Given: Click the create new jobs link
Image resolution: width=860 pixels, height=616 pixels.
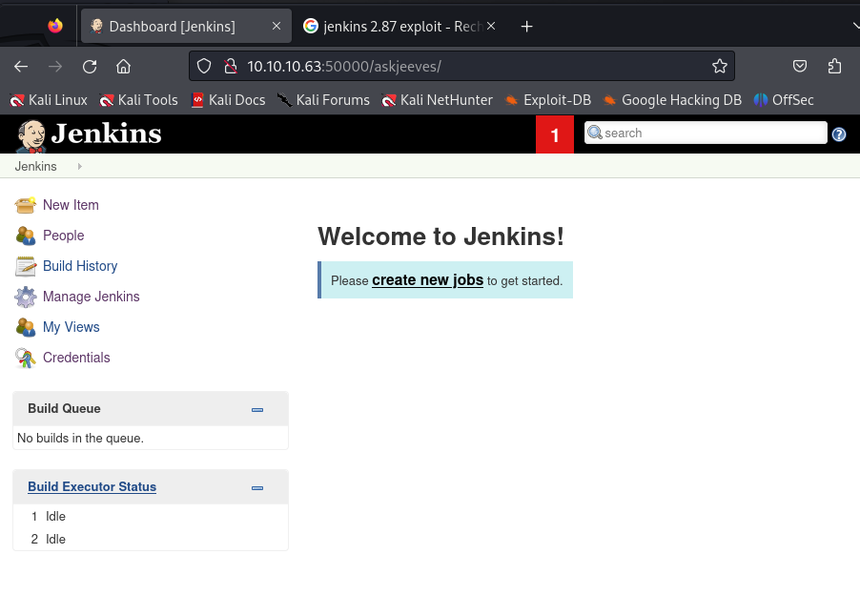Looking at the screenshot, I should tap(427, 280).
